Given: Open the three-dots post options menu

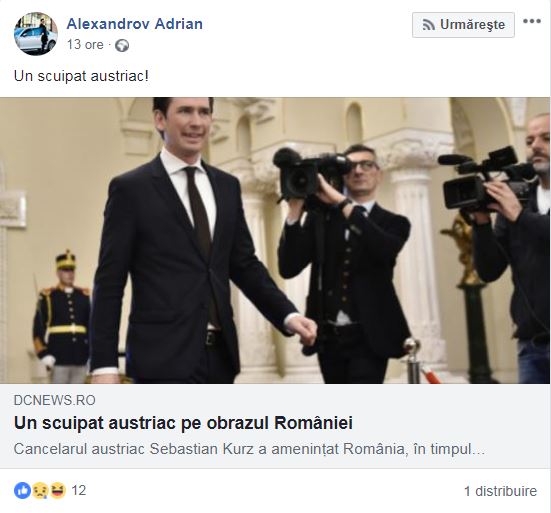Looking at the screenshot, I should 532,21.
